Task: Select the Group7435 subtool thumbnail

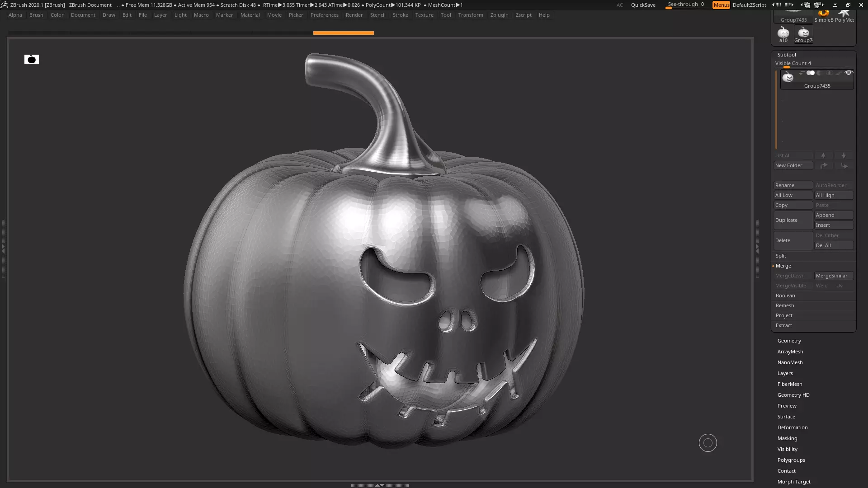Action: click(788, 77)
